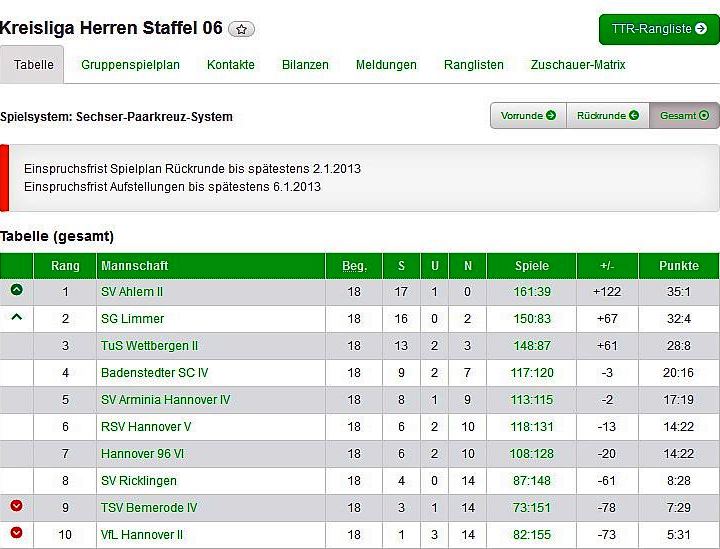Click red relegation icon beside TSV Bemerode IV
Screen dimensions: 720x549
(16, 507)
